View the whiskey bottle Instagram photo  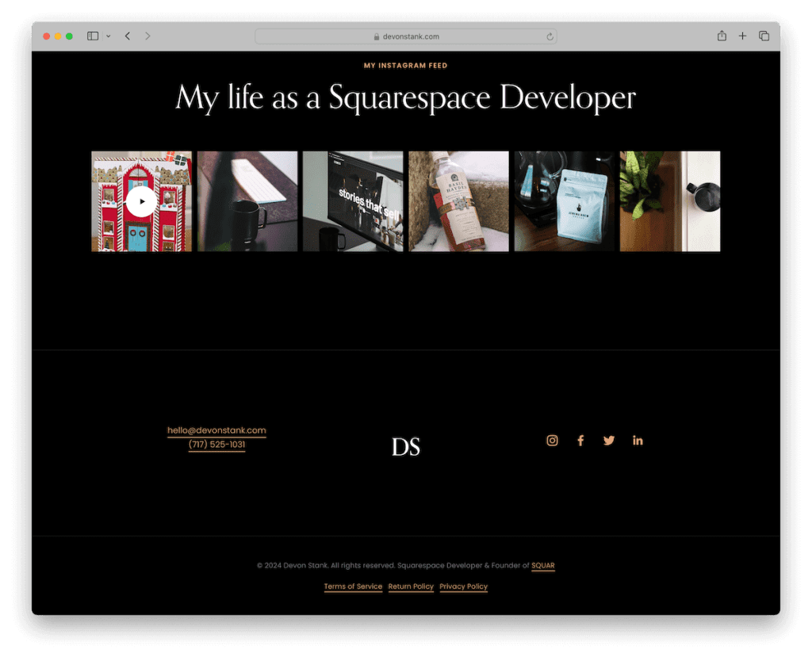pyautogui.click(x=458, y=201)
